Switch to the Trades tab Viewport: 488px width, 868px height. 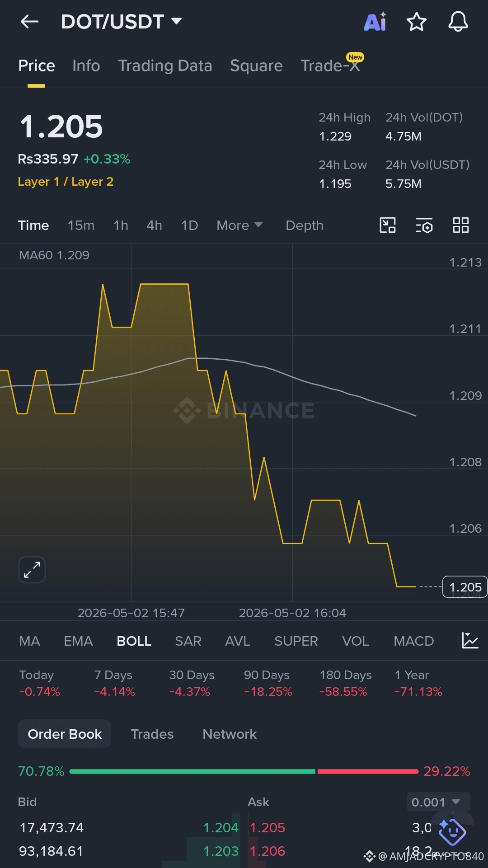[x=152, y=734]
